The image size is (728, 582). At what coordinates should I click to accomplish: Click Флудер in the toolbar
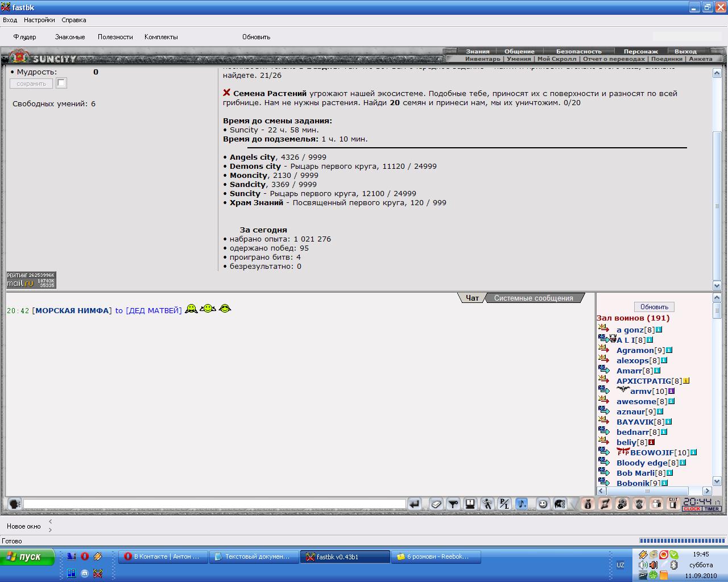tap(24, 37)
